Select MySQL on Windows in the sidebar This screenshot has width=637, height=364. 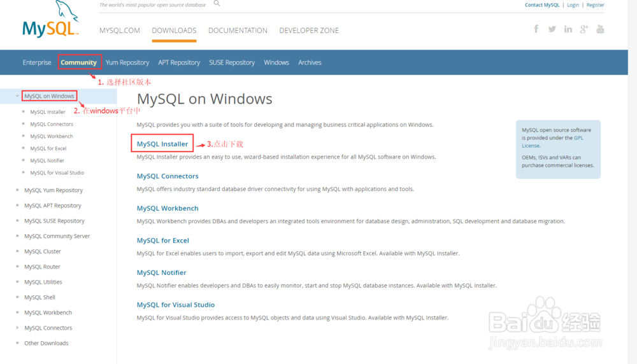pos(49,96)
